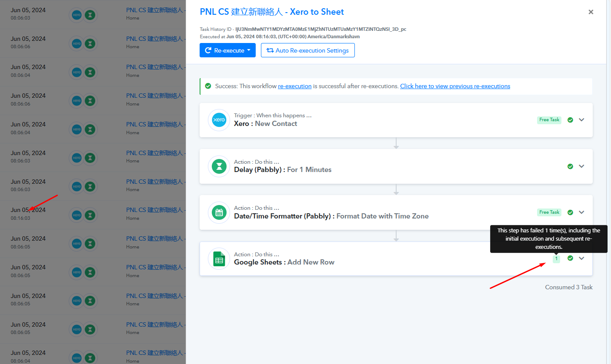Click the green check on the Delay step
The image size is (611, 364).
[x=570, y=166]
